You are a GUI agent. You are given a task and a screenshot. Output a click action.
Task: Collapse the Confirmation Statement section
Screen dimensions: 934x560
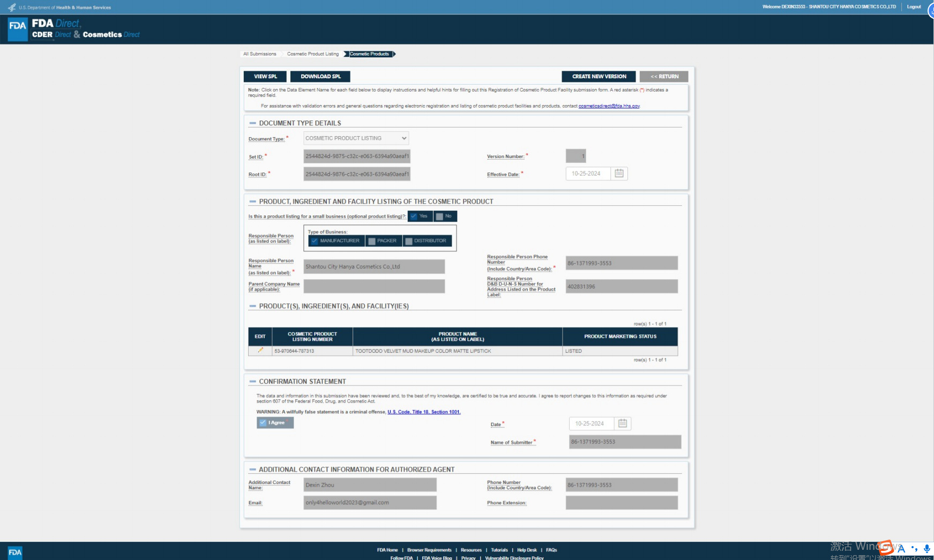(252, 382)
